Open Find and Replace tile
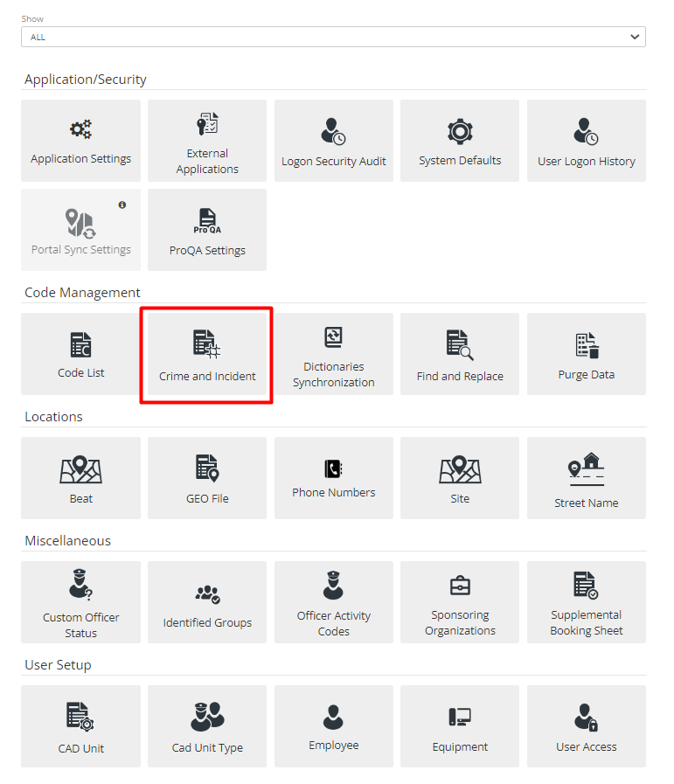674x784 pixels. (x=460, y=354)
